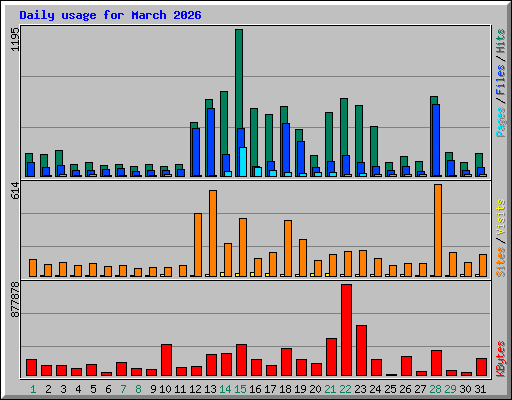The height and width of the screenshot is (400, 512).
Task: Click the red KBytes bar for day 31
Action: coord(481,367)
